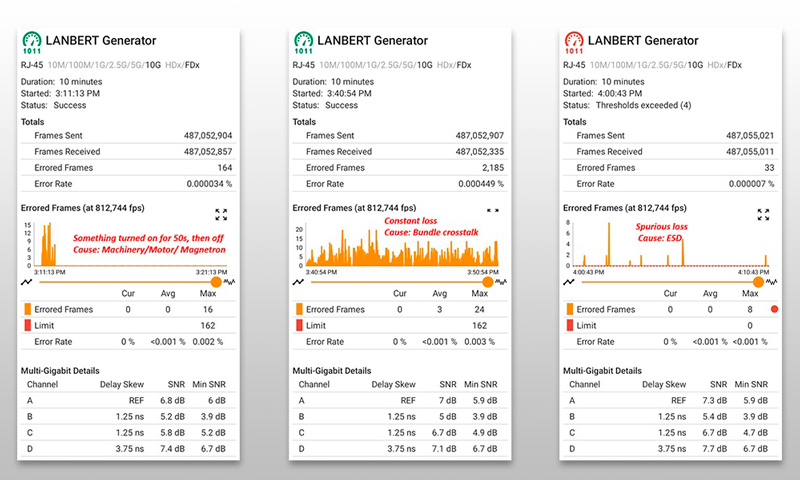Expand the errored frames chart in the 3:11:13 PM panel

(x=221, y=215)
